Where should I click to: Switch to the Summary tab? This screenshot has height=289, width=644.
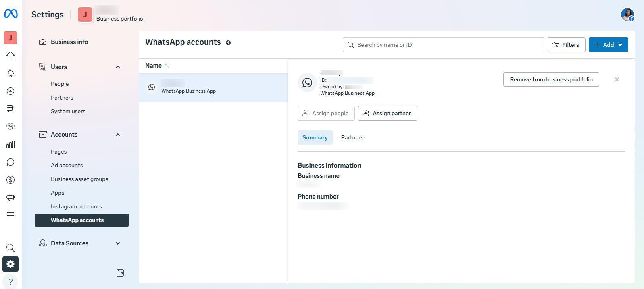[x=315, y=137]
